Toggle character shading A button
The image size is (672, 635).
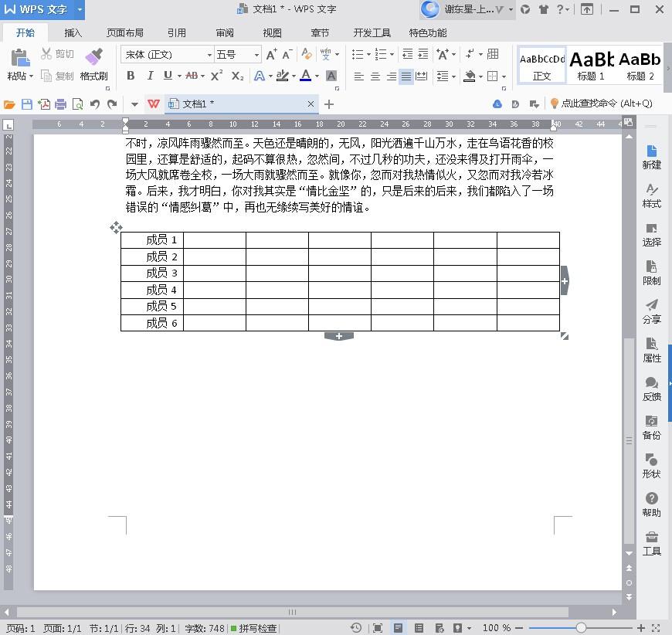[x=331, y=76]
